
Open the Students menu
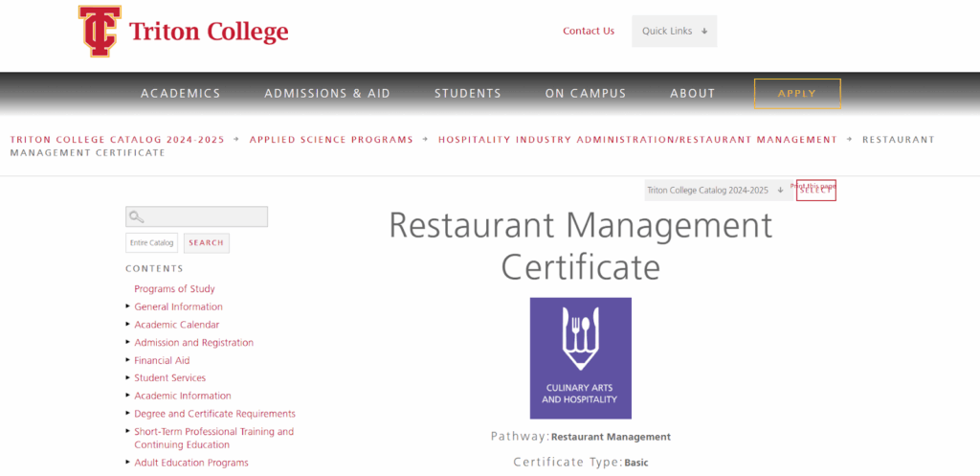point(468,94)
